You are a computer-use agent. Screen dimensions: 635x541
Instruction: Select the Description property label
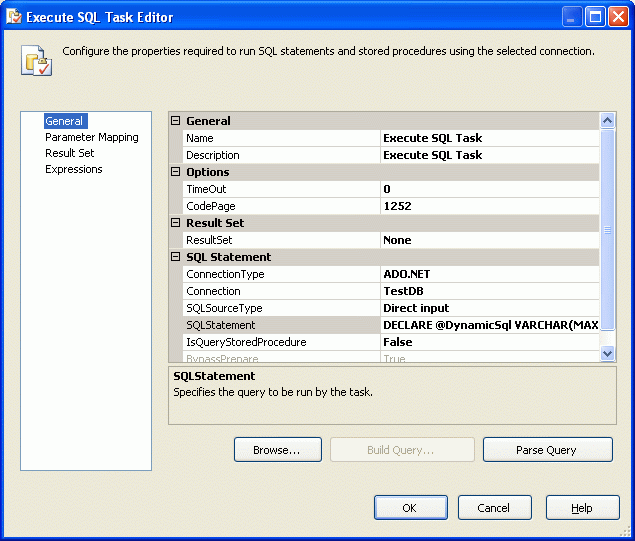(x=281, y=155)
